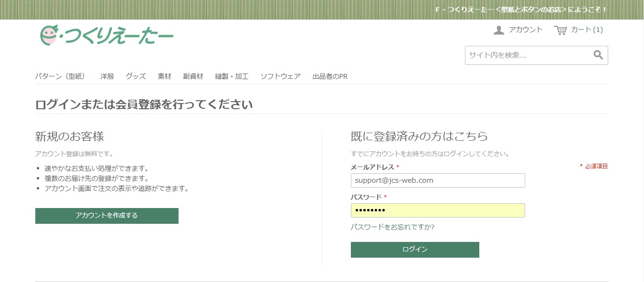
Task: Open the パターン（型紙） menu
Action: pos(62,75)
